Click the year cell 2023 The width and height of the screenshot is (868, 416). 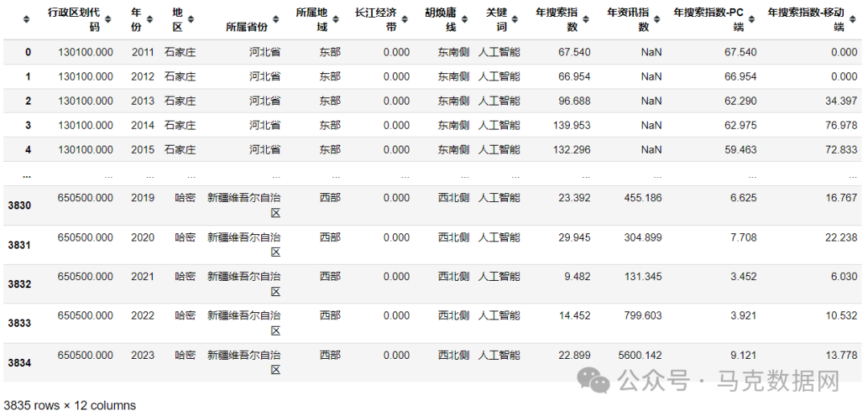point(143,355)
